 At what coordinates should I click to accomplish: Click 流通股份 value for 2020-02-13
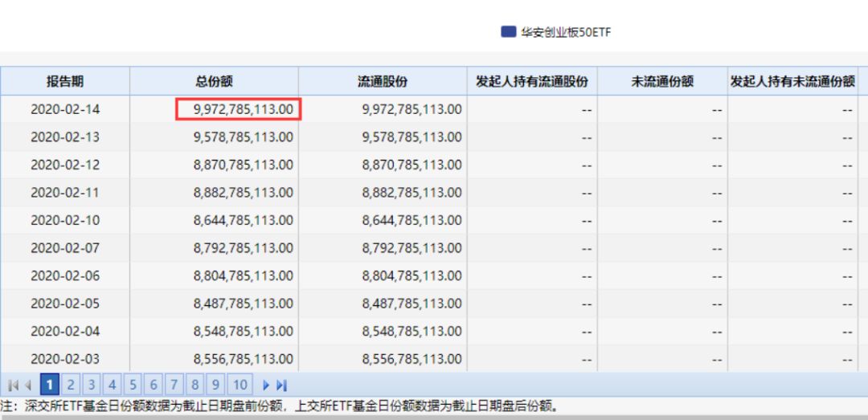[x=411, y=137]
